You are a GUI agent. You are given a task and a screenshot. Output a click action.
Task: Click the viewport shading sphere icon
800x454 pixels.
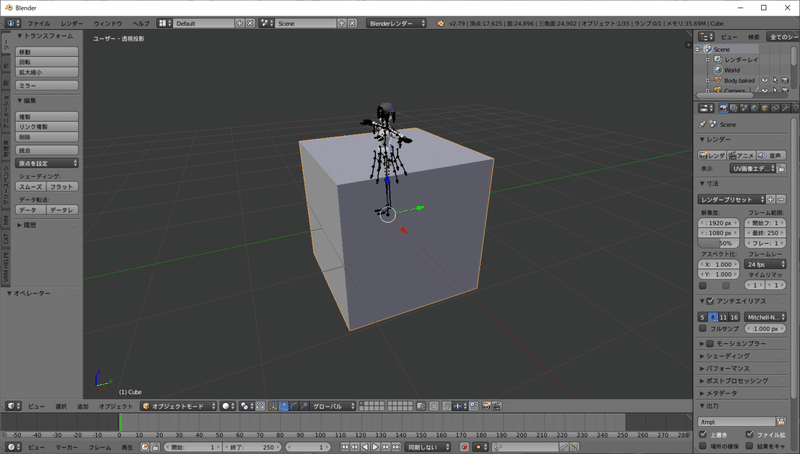(x=229, y=406)
